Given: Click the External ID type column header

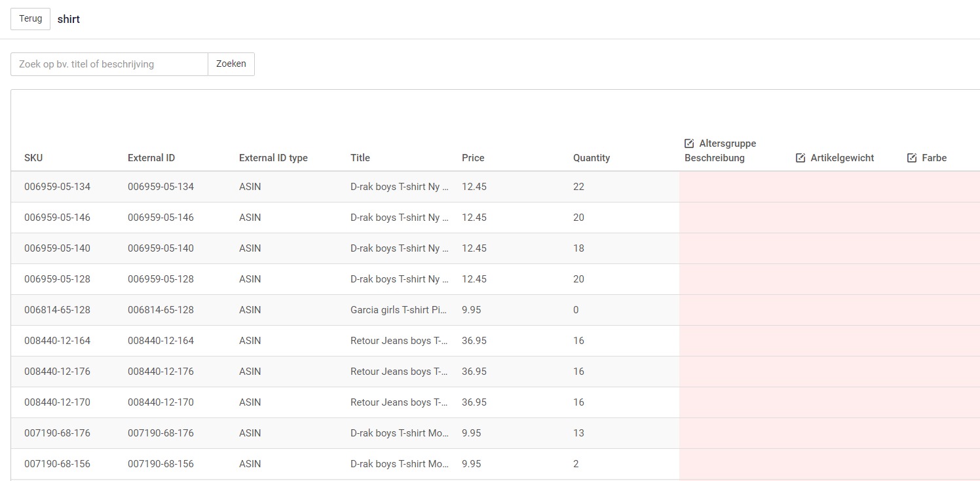Looking at the screenshot, I should pyautogui.click(x=273, y=158).
